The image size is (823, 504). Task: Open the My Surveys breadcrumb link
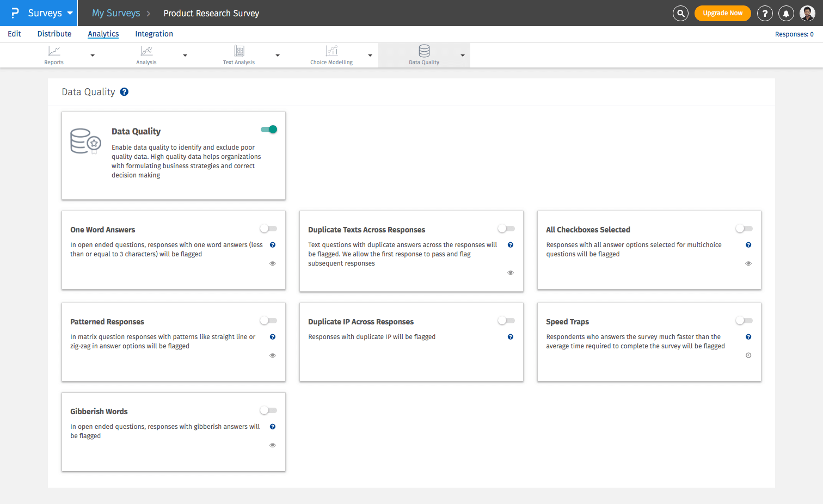pyautogui.click(x=116, y=13)
